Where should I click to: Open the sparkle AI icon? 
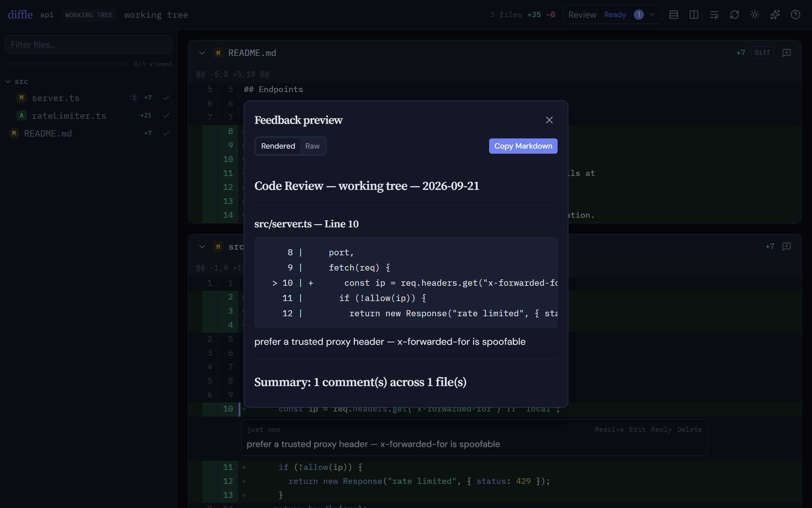(775, 15)
